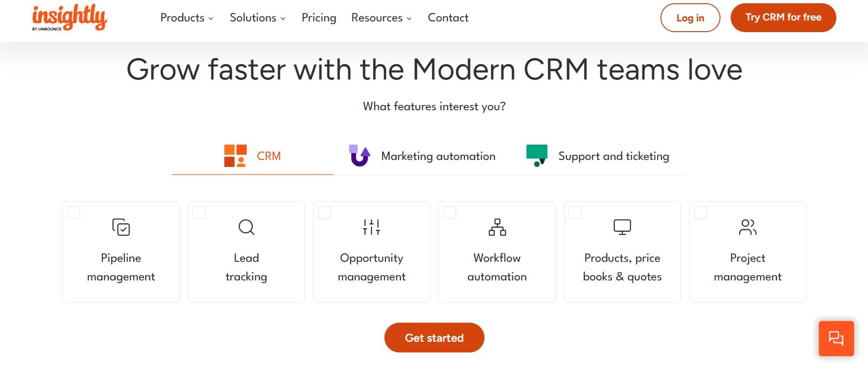
Task: Expand the Products menu
Action: (x=187, y=18)
